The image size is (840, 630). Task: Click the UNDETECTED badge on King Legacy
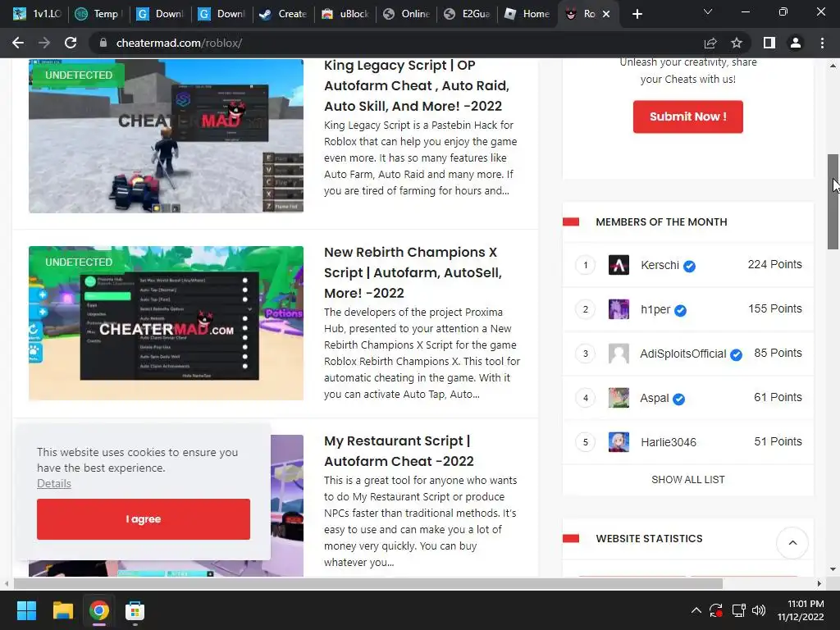click(79, 75)
